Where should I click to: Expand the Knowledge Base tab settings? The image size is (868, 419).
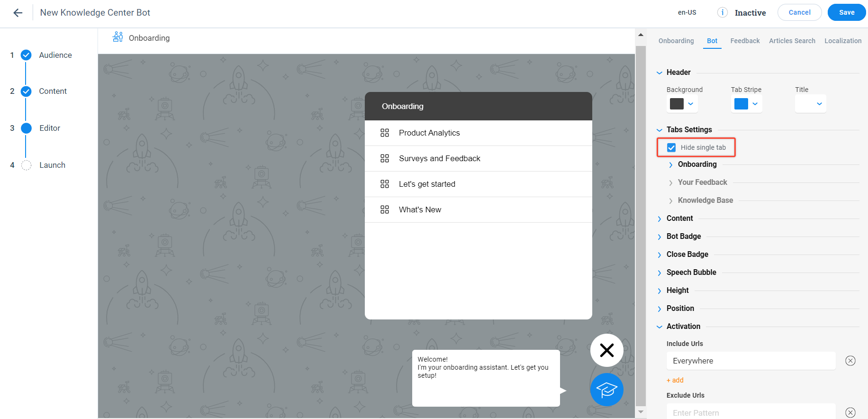point(670,200)
